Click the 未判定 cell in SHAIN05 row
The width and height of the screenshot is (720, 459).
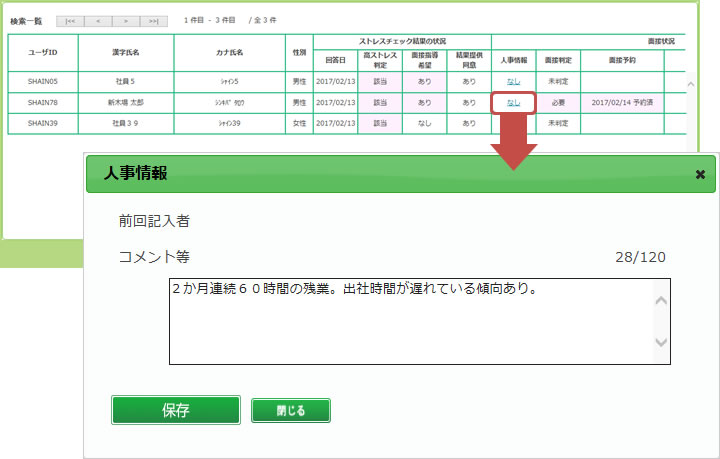click(558, 82)
